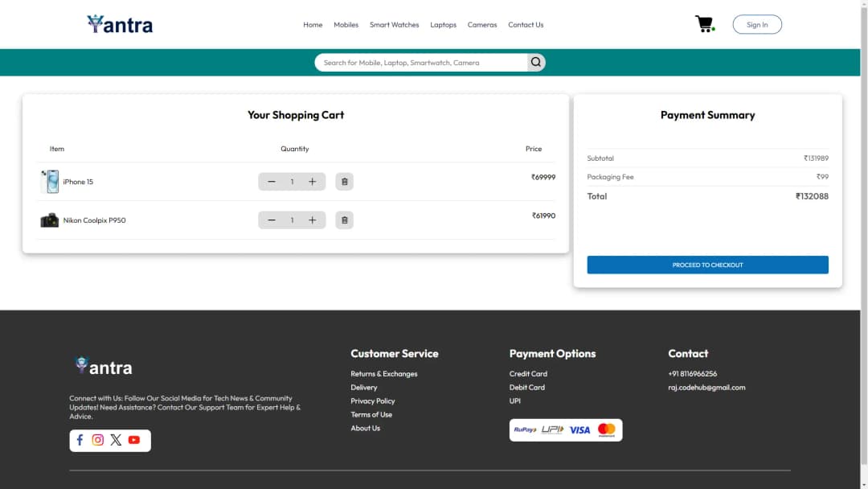868x489 pixels.
Task: Open the Instagram profile from footer
Action: click(x=98, y=440)
